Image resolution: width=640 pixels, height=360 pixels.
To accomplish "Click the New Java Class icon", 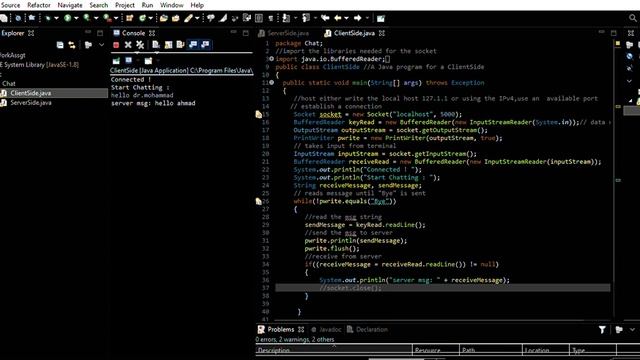I will coord(142,18).
